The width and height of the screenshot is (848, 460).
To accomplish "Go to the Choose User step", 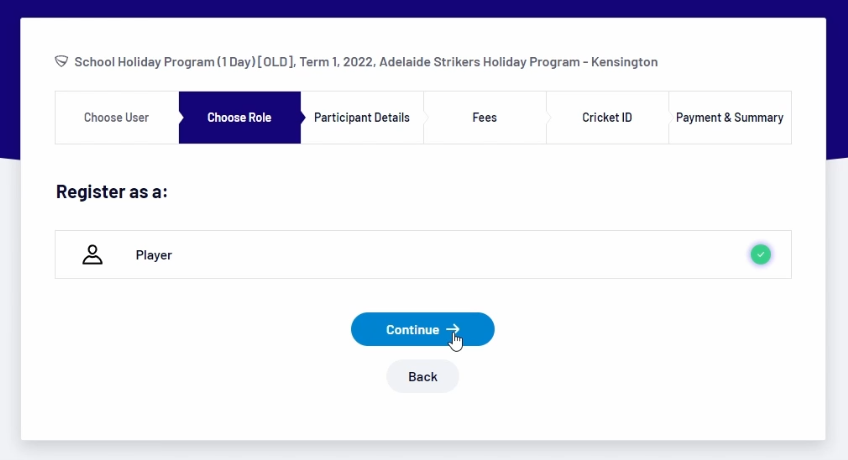I will coord(116,118).
